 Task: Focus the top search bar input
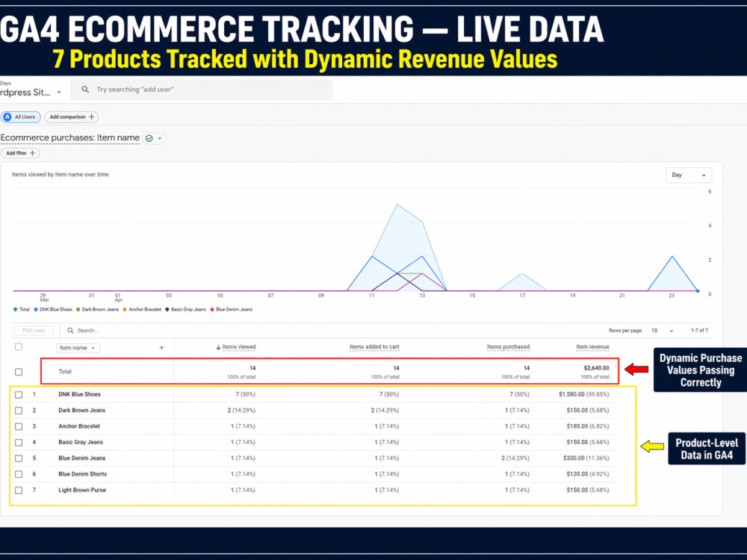pos(202,90)
